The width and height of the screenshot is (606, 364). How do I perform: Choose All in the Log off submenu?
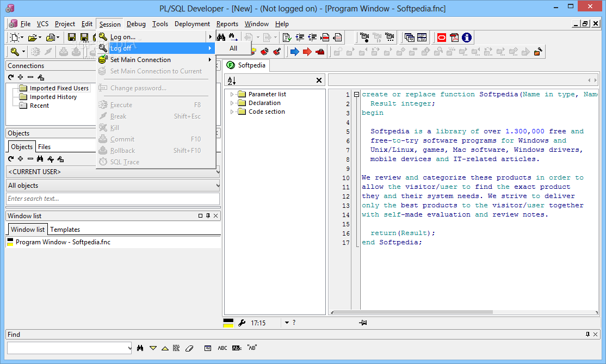[x=233, y=48]
